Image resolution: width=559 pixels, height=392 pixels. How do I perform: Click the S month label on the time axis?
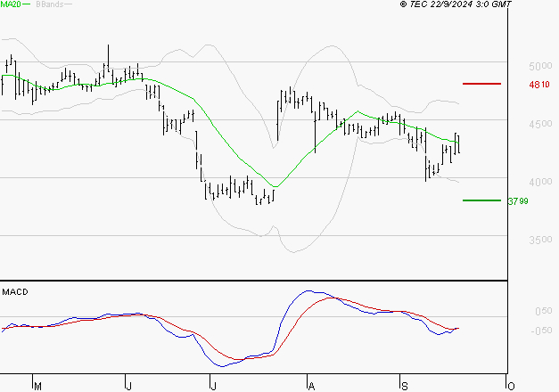404,387
